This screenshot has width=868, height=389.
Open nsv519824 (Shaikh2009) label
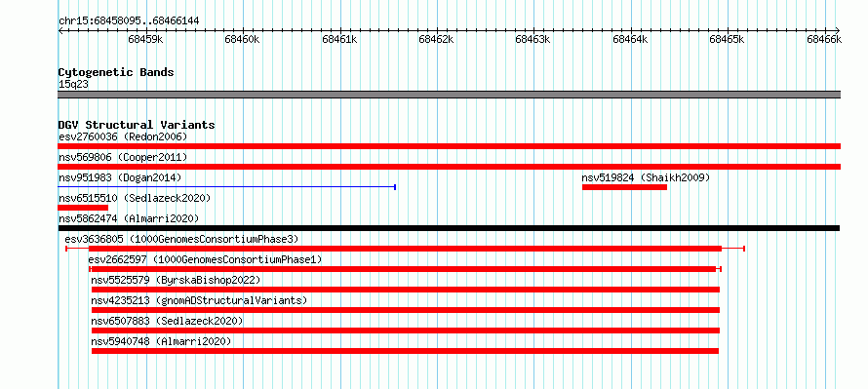tap(646, 177)
